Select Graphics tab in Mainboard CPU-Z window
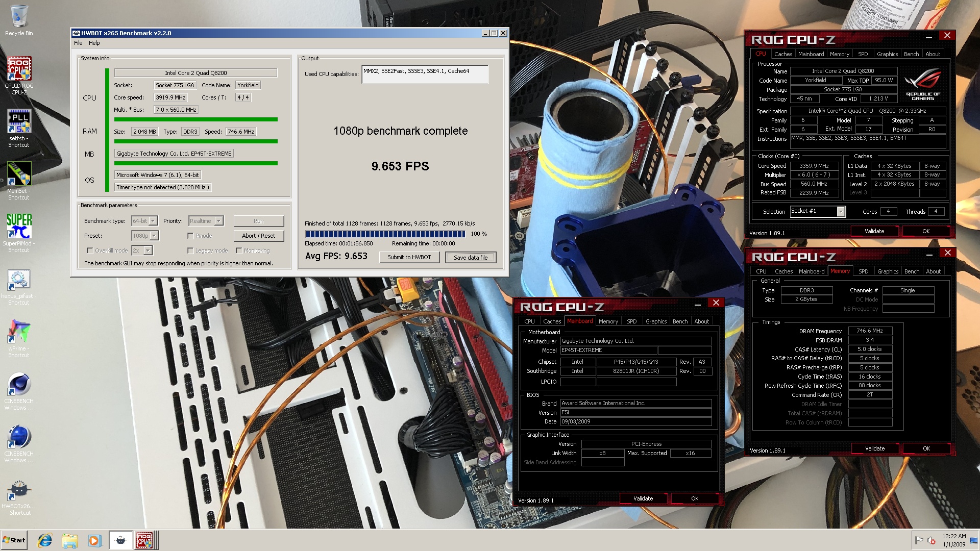This screenshot has width=980, height=551. (x=656, y=321)
